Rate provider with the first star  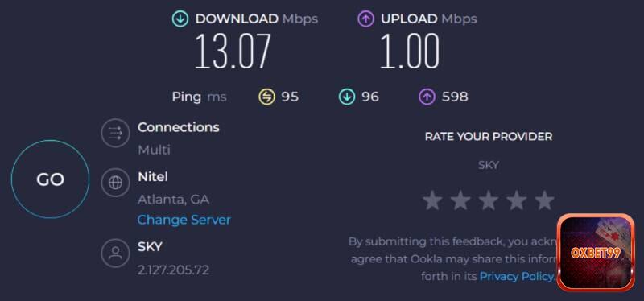[x=432, y=200]
